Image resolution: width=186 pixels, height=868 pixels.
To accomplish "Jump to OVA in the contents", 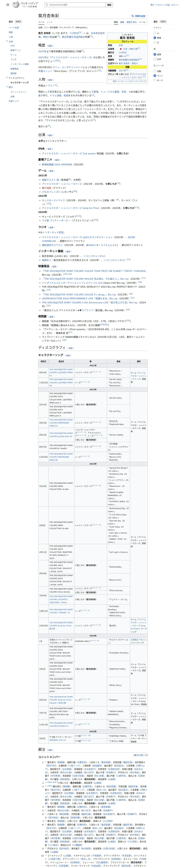I will pyautogui.click(x=12, y=46).
